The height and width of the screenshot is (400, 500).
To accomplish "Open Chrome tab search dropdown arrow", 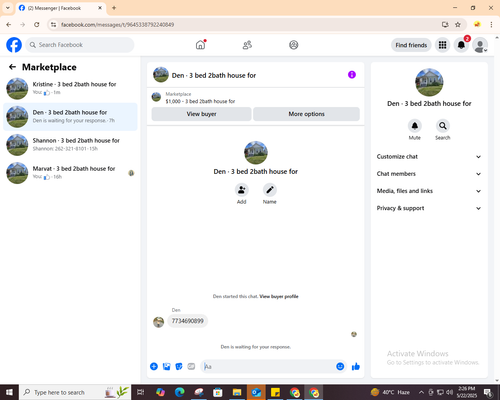I will coord(8,8).
